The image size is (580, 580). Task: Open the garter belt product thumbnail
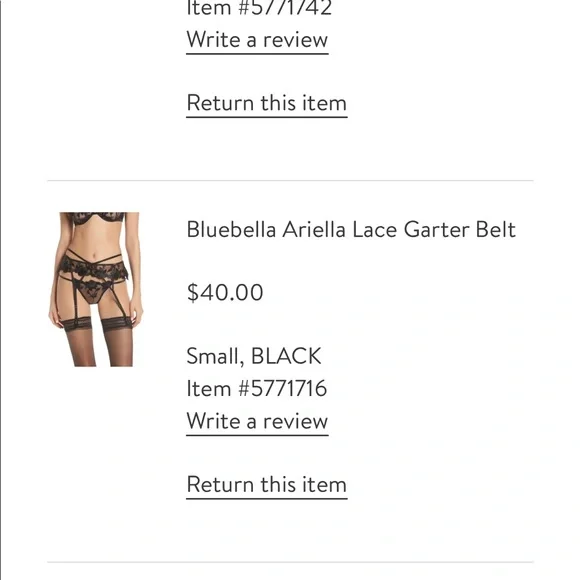(96, 289)
